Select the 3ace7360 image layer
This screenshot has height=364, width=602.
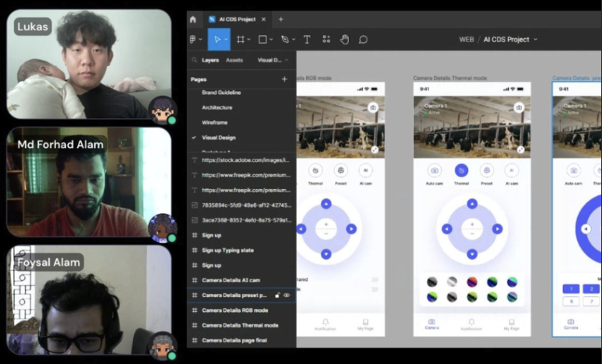pos(241,220)
